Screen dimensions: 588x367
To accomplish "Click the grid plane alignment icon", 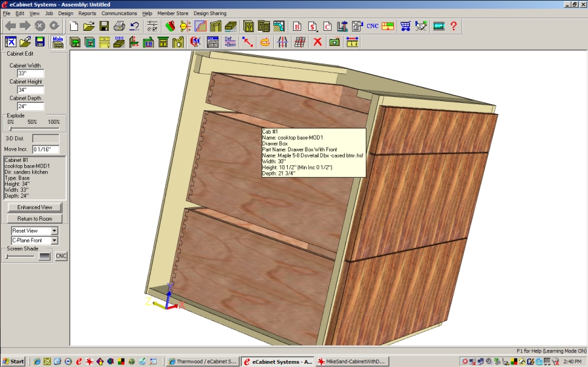I will click(x=300, y=42).
